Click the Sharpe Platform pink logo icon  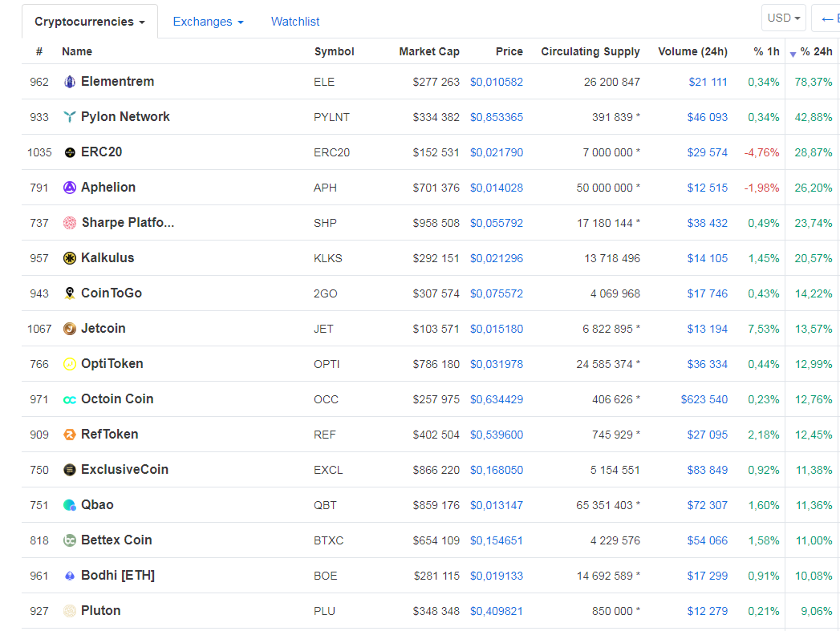click(x=70, y=223)
